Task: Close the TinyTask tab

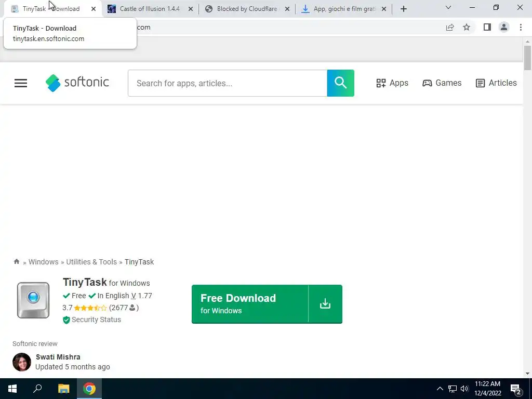Action: pos(94,9)
